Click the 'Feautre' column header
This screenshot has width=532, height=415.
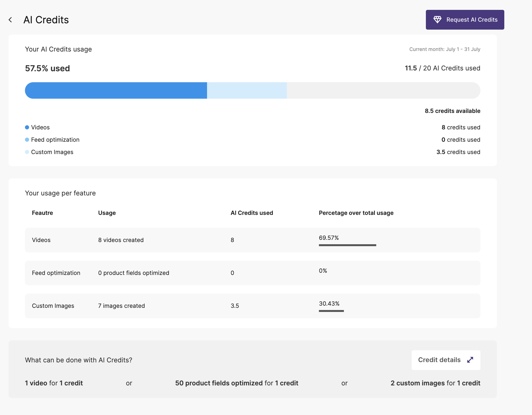click(x=43, y=213)
